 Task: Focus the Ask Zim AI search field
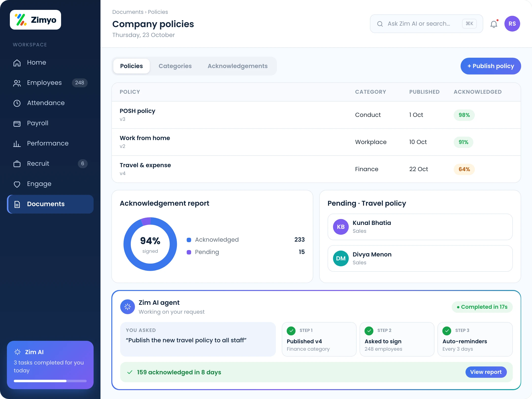tap(426, 24)
